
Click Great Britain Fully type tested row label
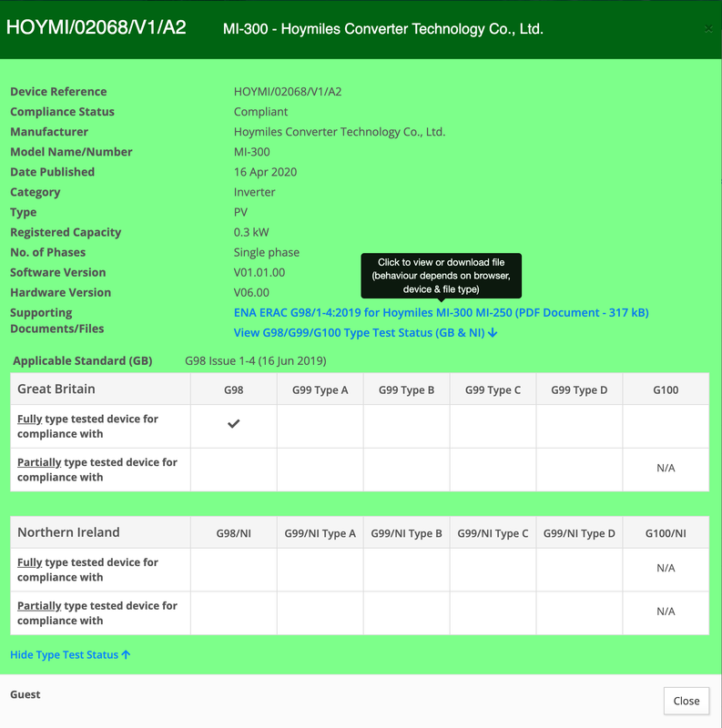tap(87, 426)
